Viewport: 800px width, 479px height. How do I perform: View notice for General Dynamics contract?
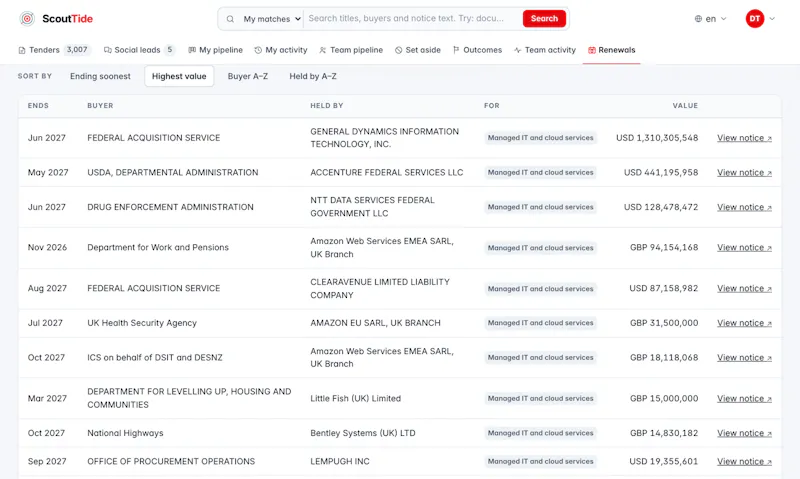click(744, 138)
